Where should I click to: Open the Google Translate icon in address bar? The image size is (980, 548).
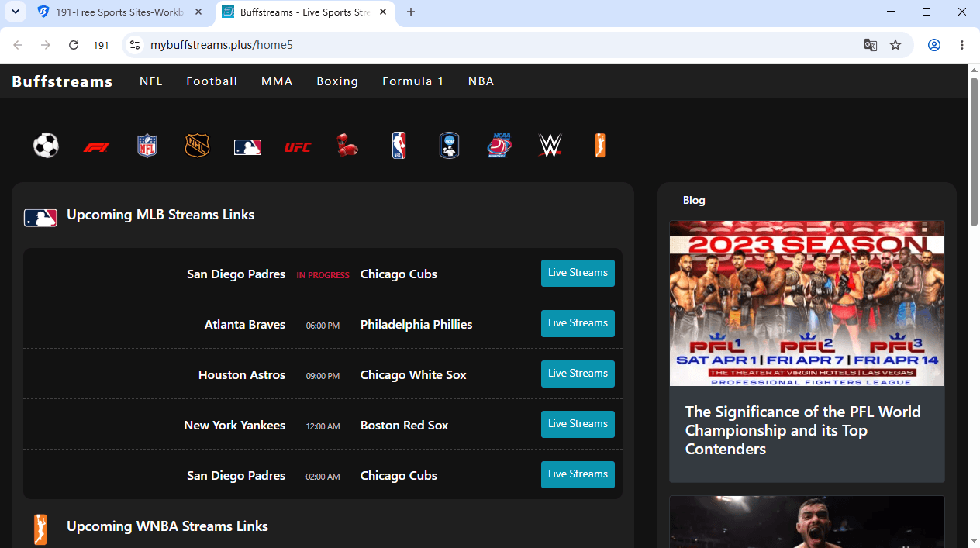(x=871, y=45)
